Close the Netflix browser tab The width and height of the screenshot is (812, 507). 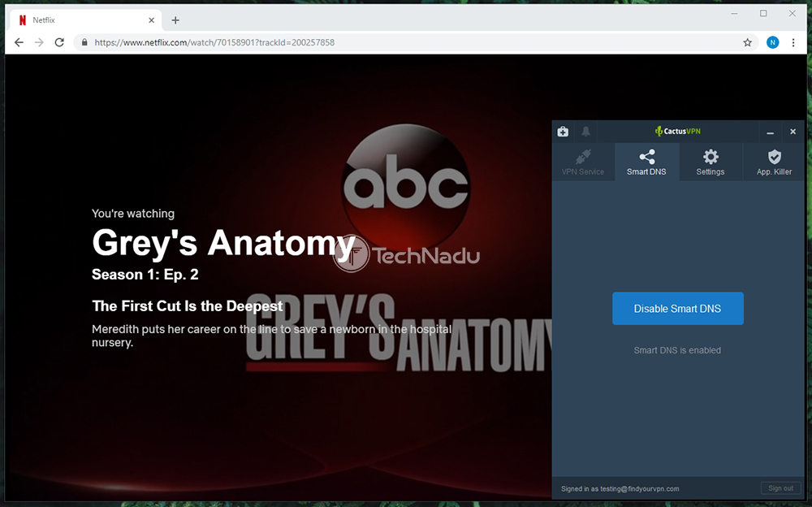[x=151, y=20]
